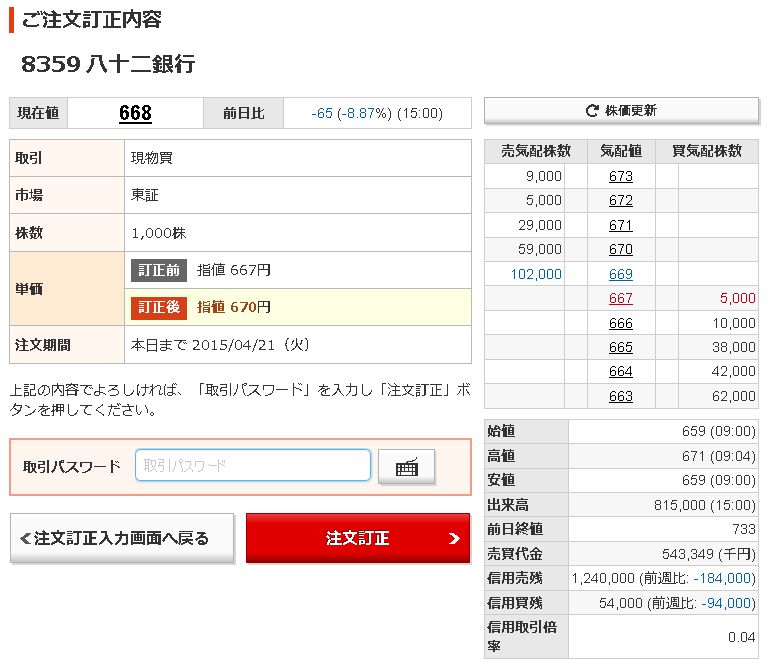Click the 1,000株 quantity value

[x=159, y=233]
